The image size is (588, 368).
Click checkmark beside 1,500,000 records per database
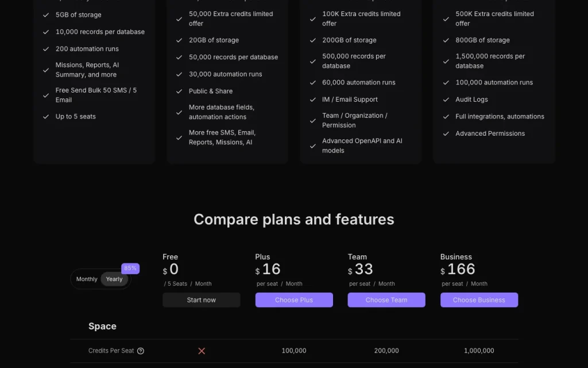[x=446, y=61]
